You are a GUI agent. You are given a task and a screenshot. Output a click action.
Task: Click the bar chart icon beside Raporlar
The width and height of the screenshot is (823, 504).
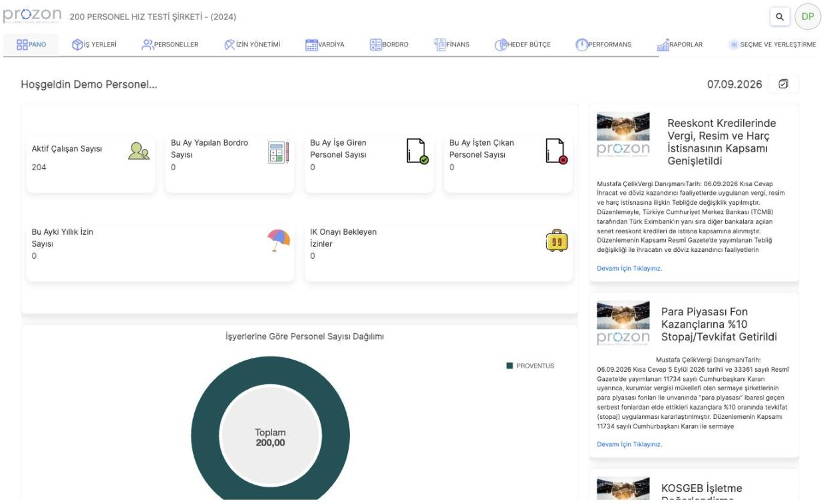coord(663,45)
